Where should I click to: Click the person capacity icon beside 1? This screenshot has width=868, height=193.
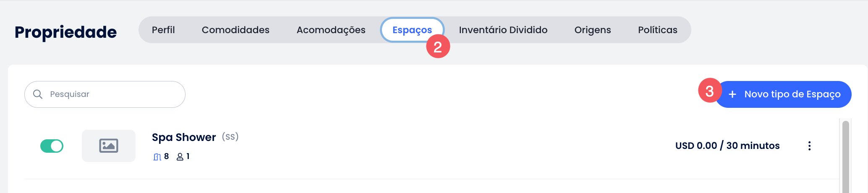pos(180,157)
